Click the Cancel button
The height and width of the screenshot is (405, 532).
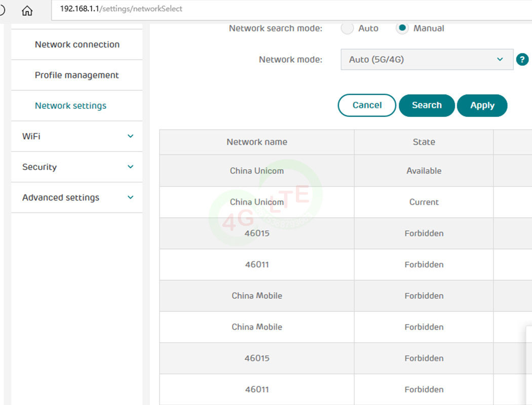click(367, 105)
